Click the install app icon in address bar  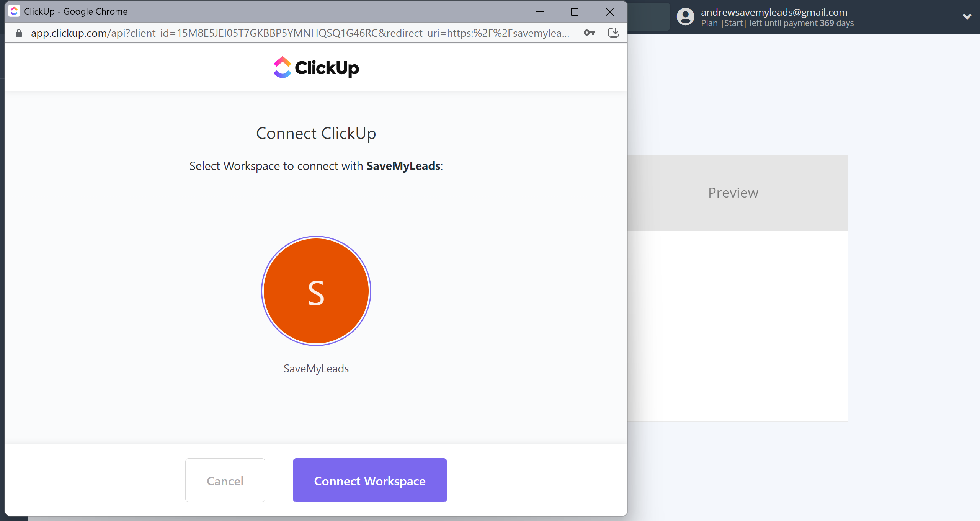point(614,33)
